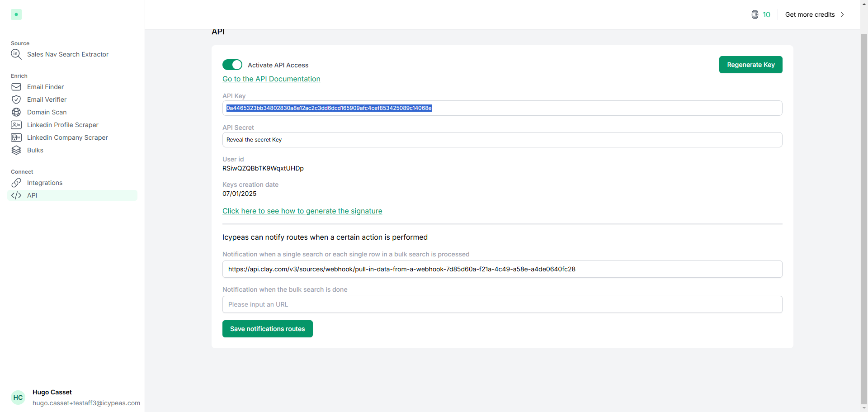
Task: Click Get more credits
Action: [x=810, y=14]
